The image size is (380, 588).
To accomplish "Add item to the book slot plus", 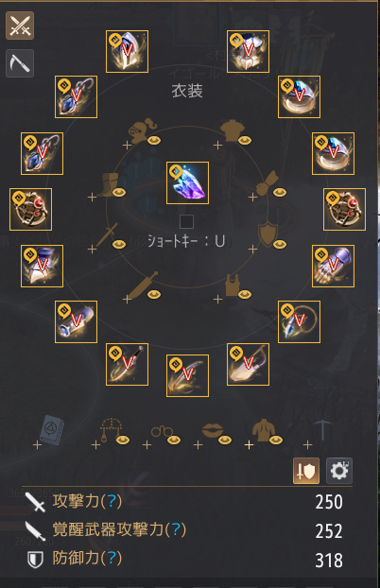I will coord(37,445).
